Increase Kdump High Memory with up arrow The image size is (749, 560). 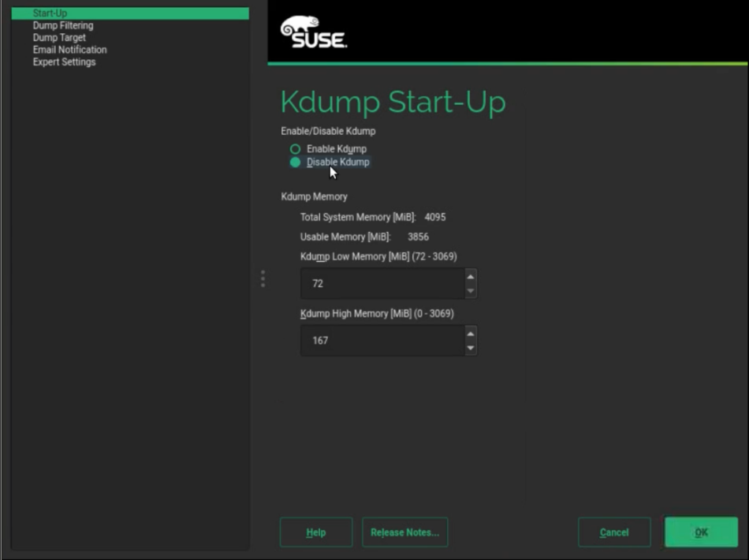coord(471,334)
